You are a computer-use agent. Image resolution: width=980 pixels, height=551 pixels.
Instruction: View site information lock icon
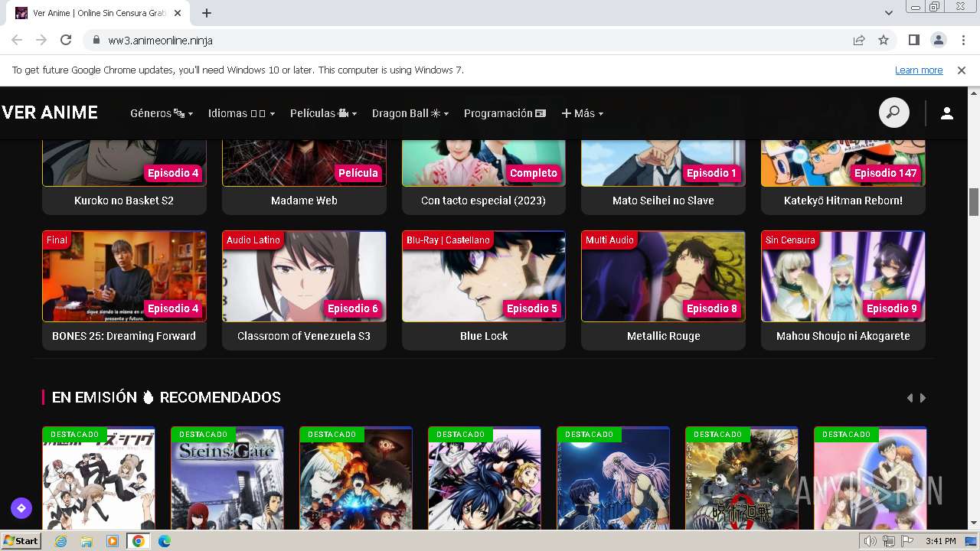(96, 40)
